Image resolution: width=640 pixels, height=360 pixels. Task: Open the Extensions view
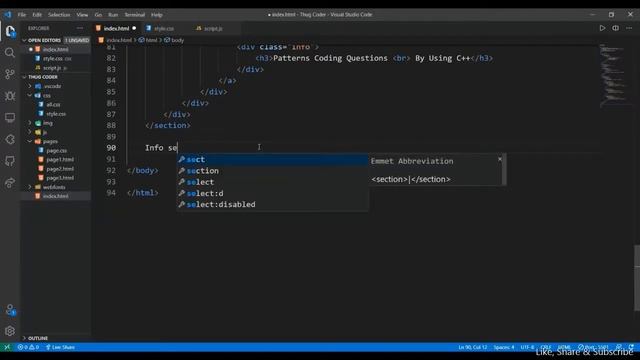10,139
